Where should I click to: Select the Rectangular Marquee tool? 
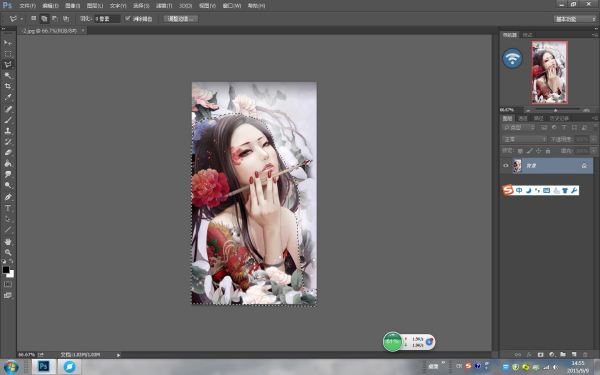point(8,54)
